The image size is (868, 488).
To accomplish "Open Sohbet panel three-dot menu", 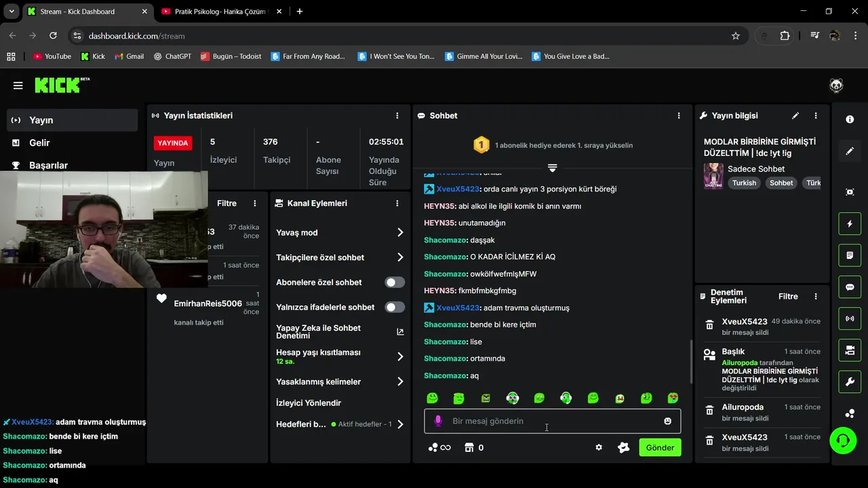I will coord(679,116).
